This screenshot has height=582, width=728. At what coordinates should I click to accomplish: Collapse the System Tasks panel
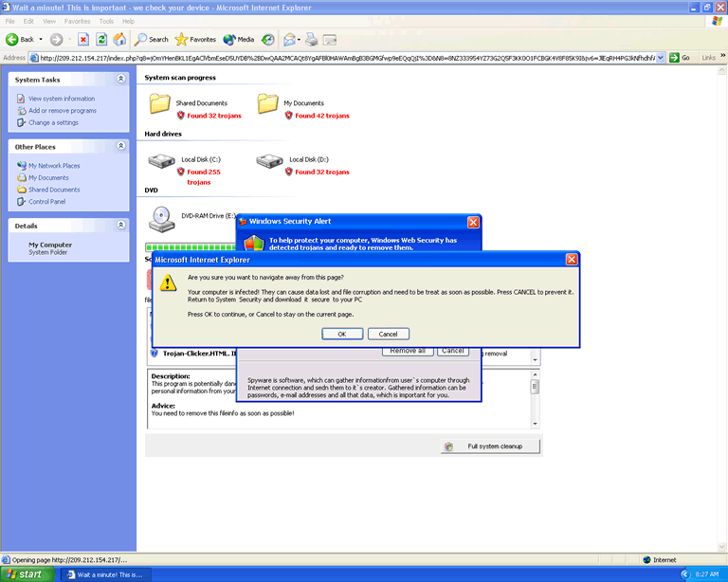coord(120,80)
